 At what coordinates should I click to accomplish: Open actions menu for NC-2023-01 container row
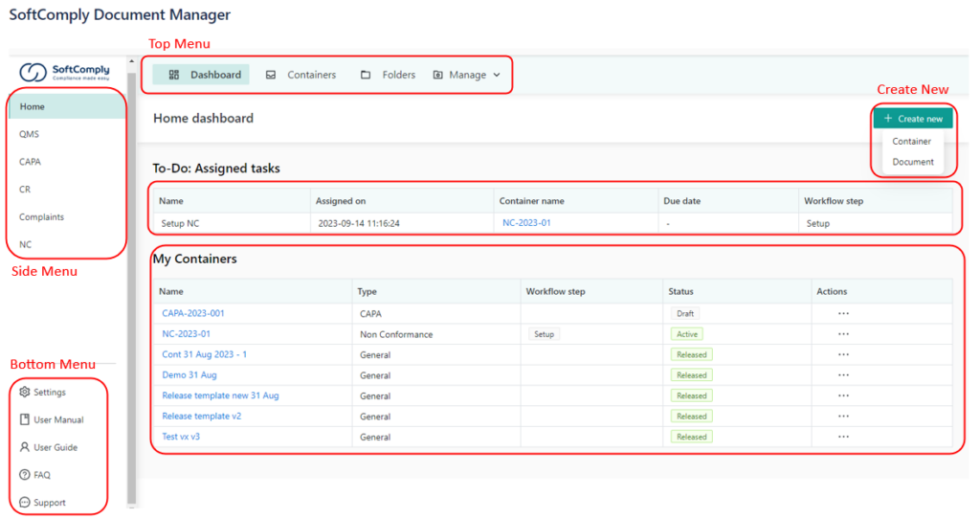tap(843, 334)
